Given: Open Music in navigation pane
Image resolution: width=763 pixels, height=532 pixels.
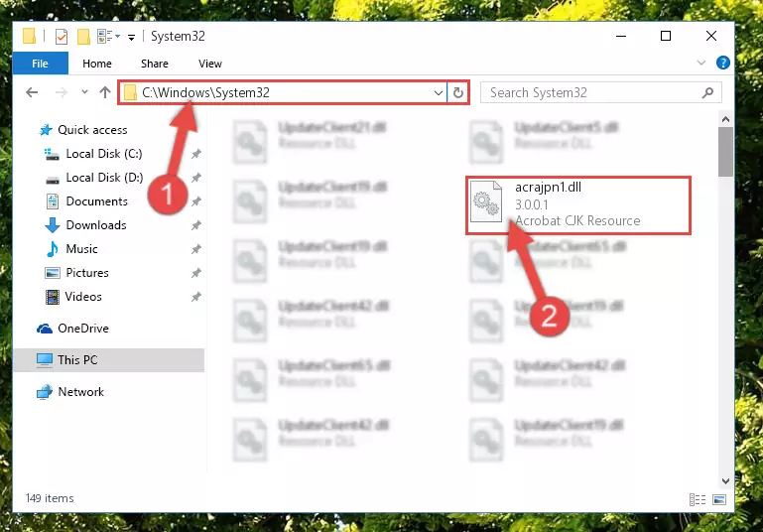Looking at the screenshot, I should pos(81,249).
